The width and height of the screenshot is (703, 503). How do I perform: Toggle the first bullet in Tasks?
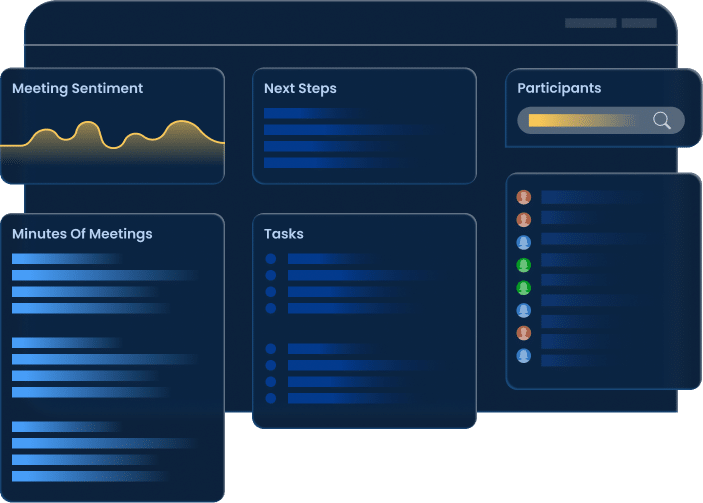coord(270,259)
